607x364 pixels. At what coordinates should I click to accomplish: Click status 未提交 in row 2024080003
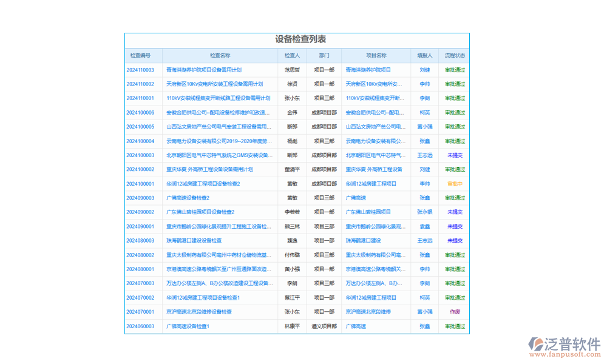(x=455, y=241)
